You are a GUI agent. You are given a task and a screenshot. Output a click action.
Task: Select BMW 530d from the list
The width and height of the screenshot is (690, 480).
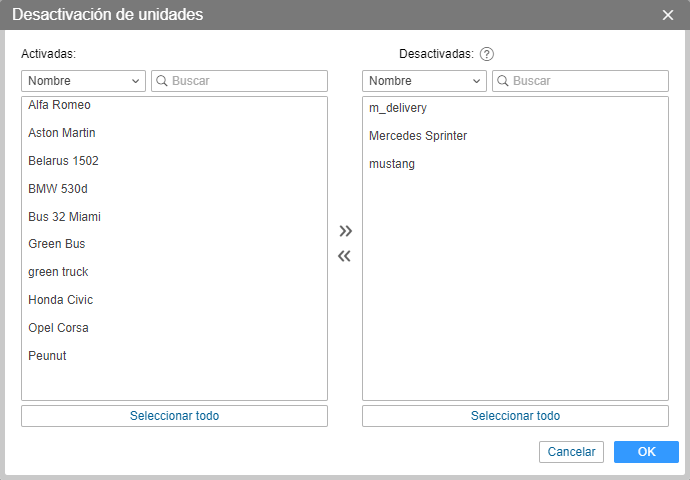[x=59, y=189]
